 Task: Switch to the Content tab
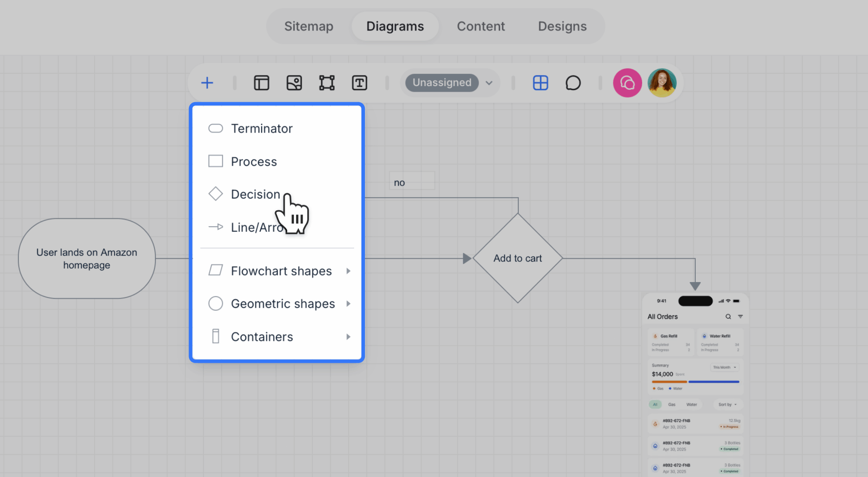tap(481, 26)
